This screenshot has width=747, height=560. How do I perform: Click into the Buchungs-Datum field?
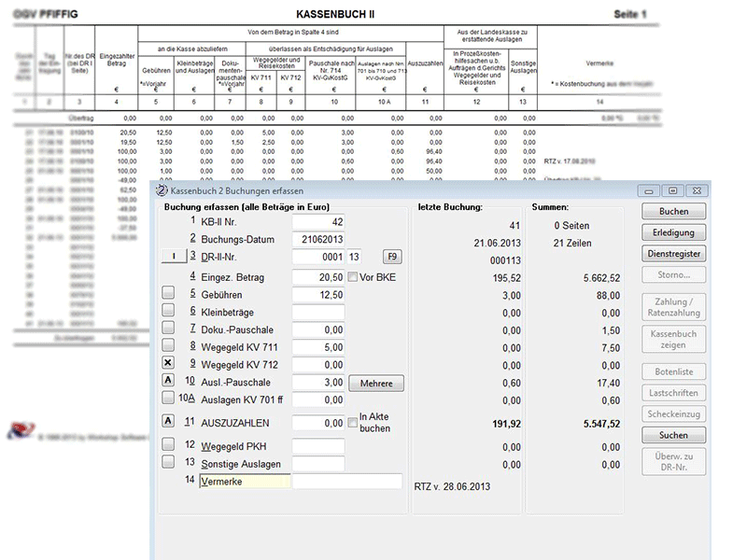point(317,240)
